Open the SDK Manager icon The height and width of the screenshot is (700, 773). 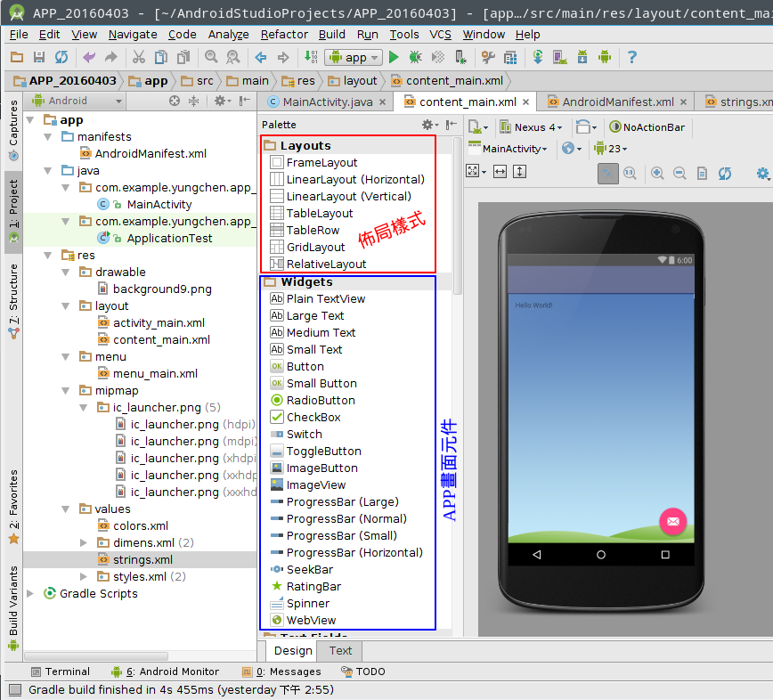(582, 57)
